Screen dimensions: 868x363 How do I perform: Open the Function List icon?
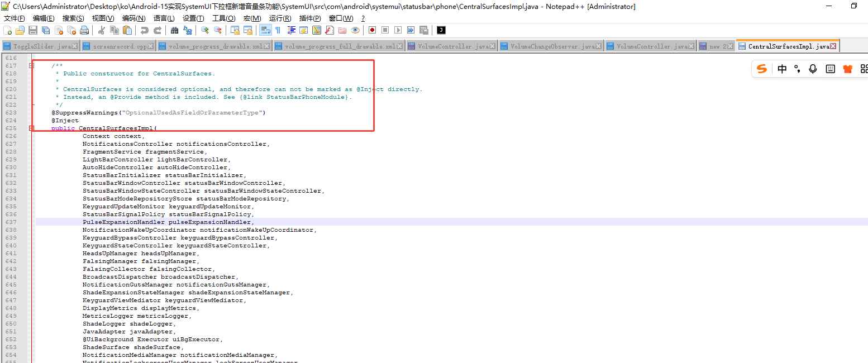330,30
